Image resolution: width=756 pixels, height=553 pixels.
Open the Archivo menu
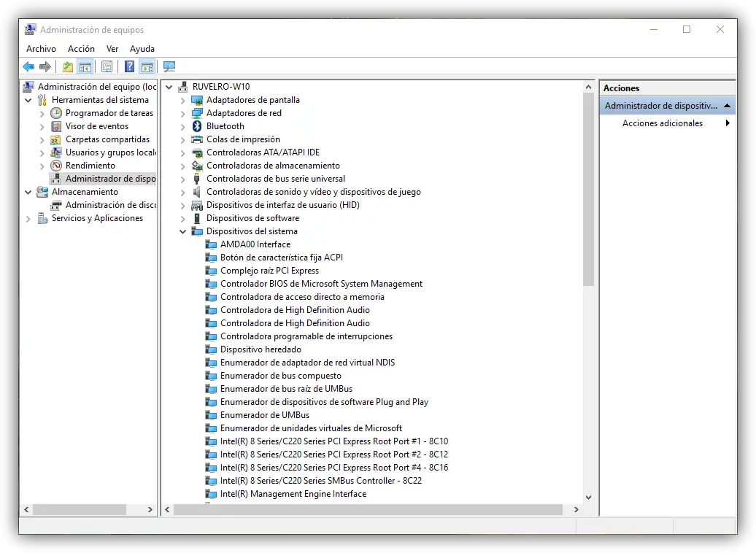41,49
